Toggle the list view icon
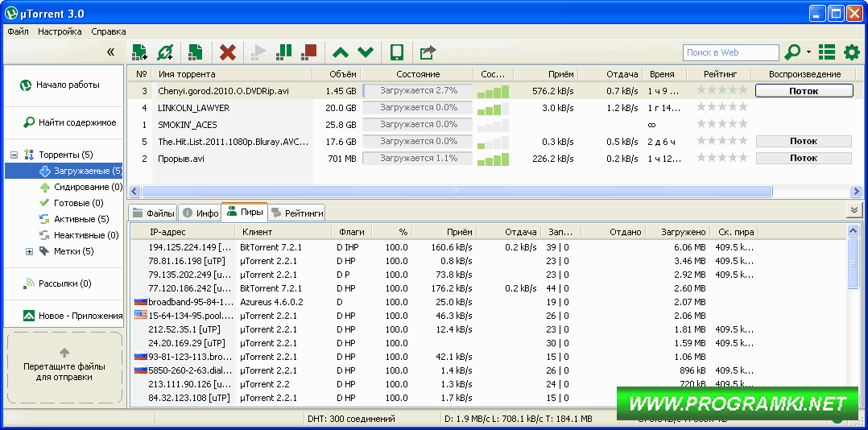The height and width of the screenshot is (430, 868). [826, 52]
